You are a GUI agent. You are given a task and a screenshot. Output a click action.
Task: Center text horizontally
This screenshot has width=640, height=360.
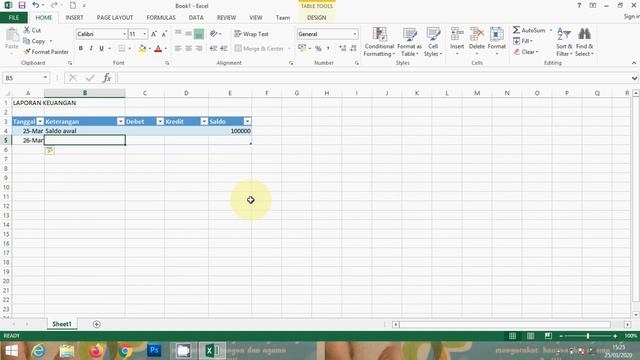[x=188, y=49]
